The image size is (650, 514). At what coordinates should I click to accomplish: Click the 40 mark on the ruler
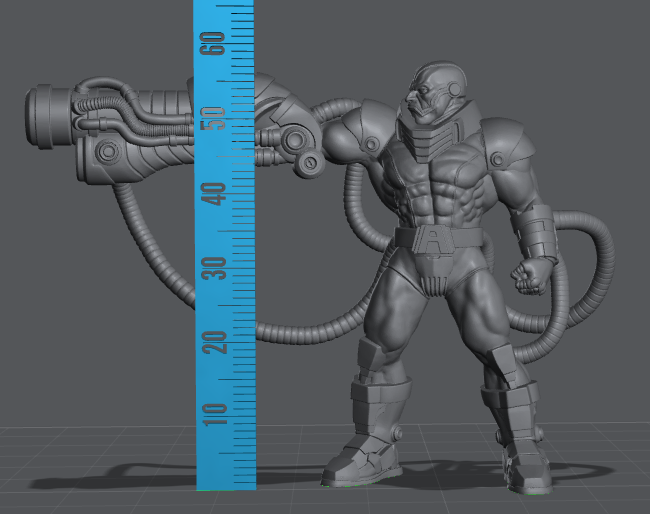(214, 193)
